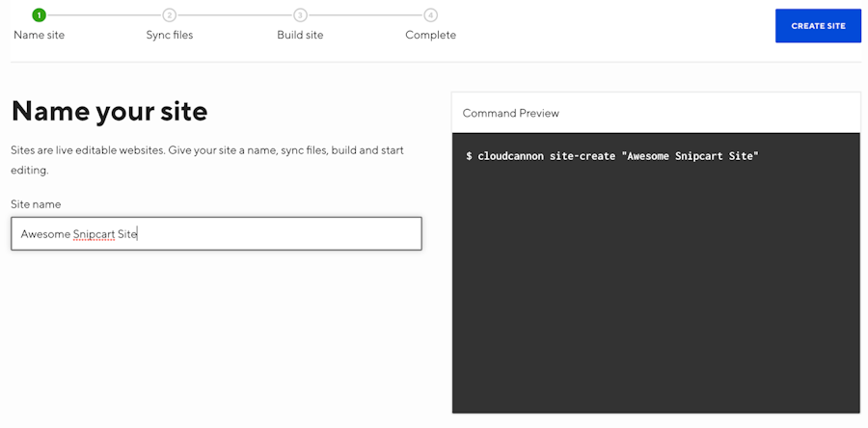Open the Complete step label
This screenshot has width=868, height=428.
point(430,36)
